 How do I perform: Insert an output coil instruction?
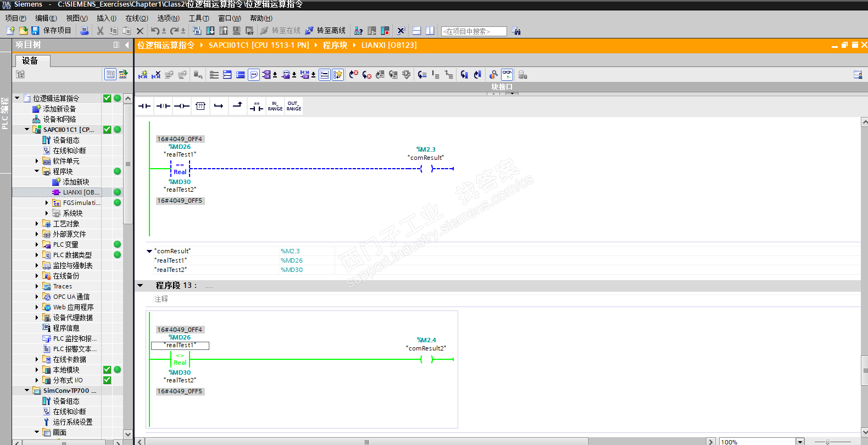pos(182,106)
